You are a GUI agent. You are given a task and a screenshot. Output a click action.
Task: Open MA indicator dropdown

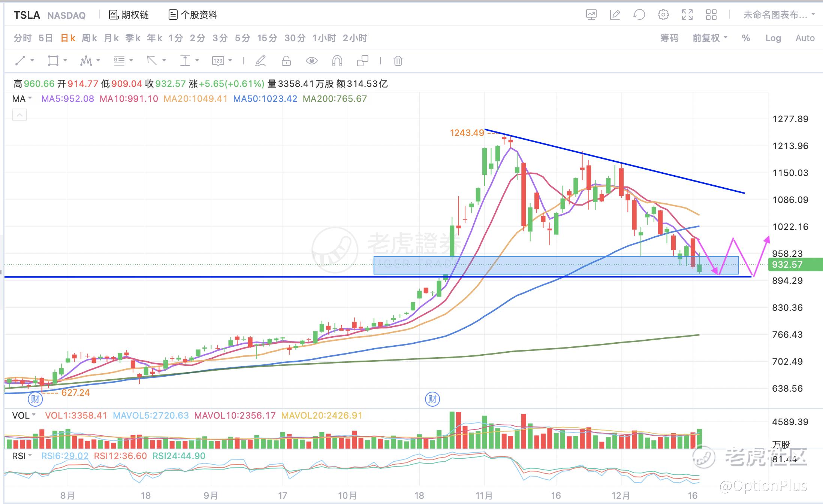(x=22, y=99)
